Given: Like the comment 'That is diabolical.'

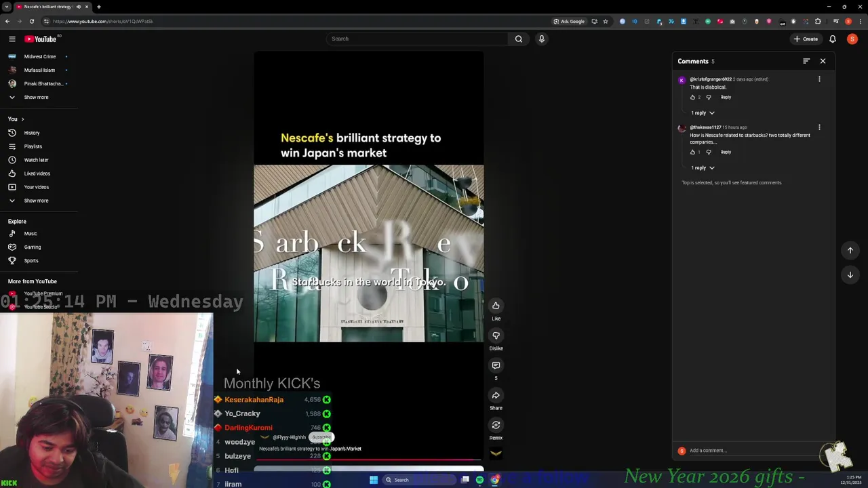Looking at the screenshot, I should (x=692, y=97).
